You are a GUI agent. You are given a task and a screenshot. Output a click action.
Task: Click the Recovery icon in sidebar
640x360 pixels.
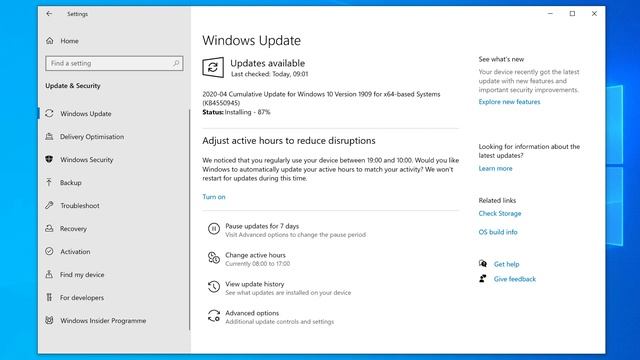tap(49, 229)
